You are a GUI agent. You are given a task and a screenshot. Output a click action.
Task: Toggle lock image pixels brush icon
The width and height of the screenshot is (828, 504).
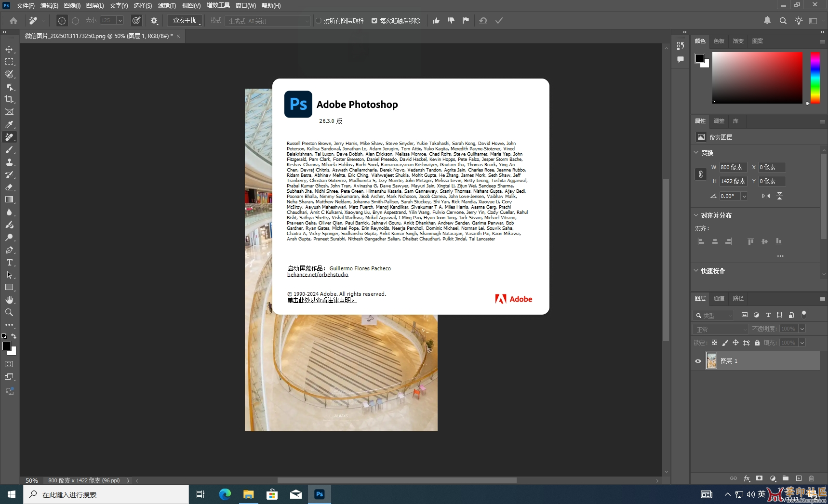725,343
